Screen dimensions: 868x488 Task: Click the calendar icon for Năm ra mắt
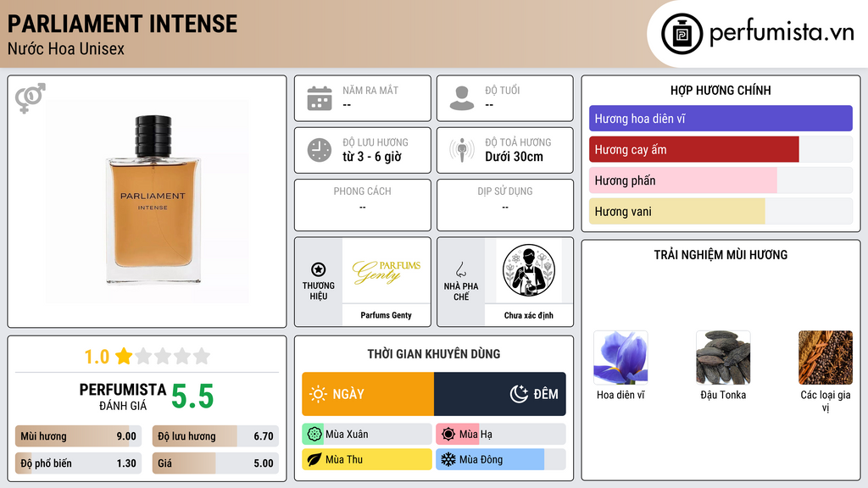[320, 98]
